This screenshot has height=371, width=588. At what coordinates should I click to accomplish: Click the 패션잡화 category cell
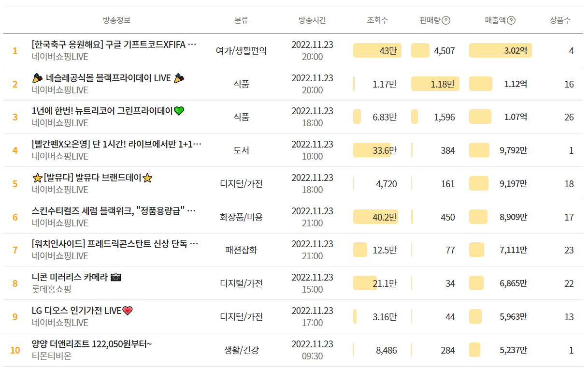(241, 250)
